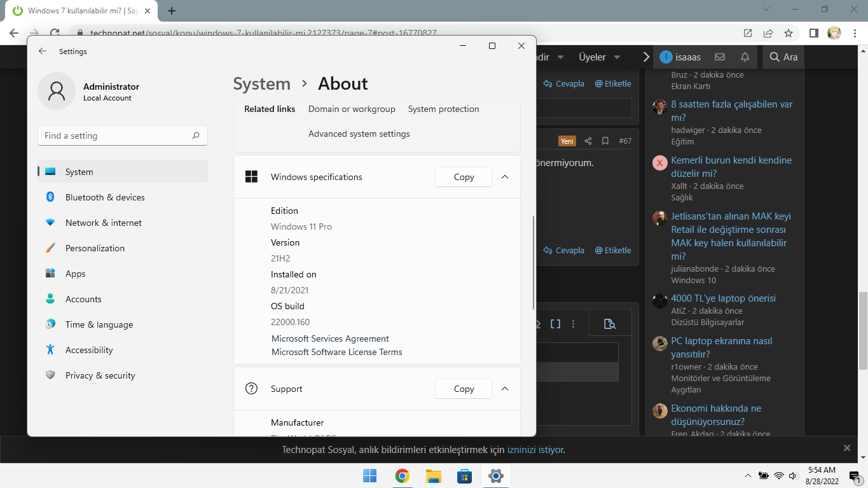Open Time & language settings
The height and width of the screenshot is (488, 868).
123,324
